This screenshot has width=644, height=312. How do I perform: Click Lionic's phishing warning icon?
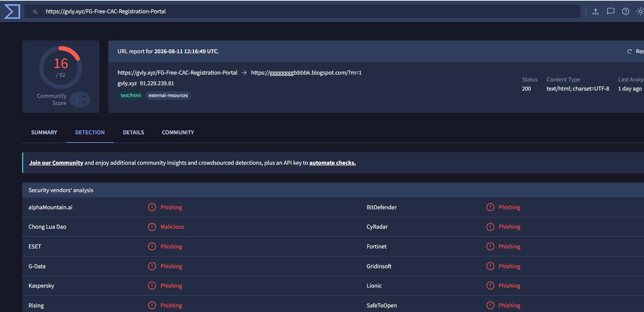coord(490,286)
